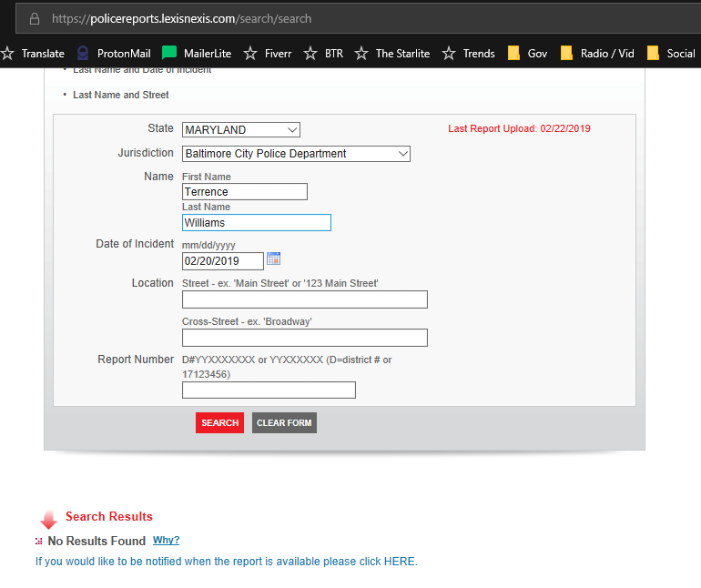Open the Translate bookmark
701x588 pixels.
tap(34, 54)
